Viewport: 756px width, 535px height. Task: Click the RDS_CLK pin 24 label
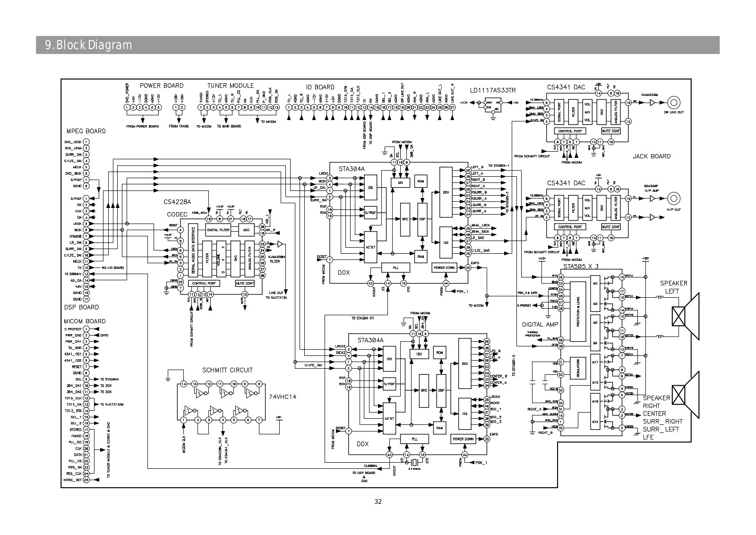(74, 473)
